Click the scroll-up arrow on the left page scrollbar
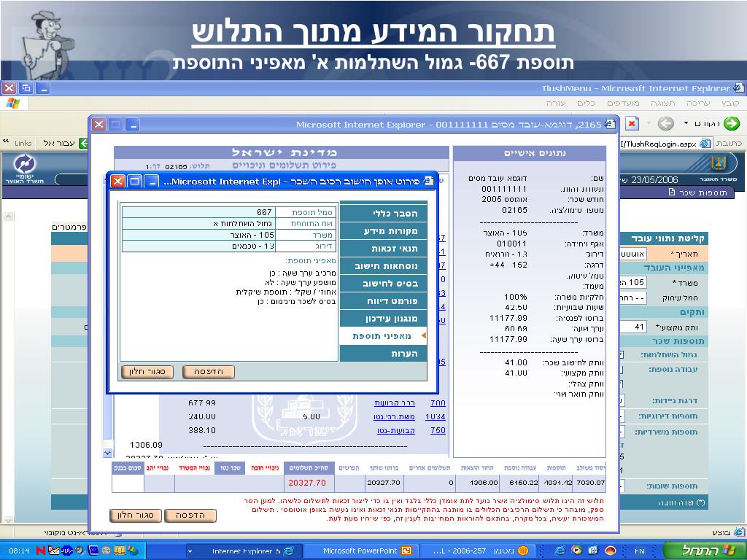Viewport: 747px width, 560px height. [8, 216]
